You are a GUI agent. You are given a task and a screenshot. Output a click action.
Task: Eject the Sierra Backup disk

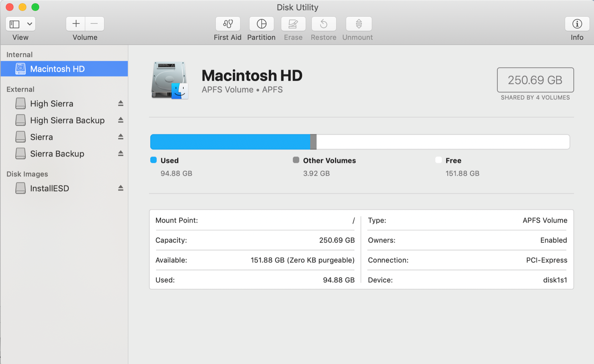click(120, 154)
